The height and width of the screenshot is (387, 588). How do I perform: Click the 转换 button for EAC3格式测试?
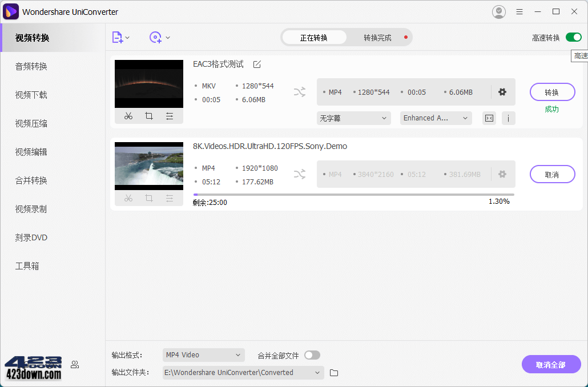552,91
